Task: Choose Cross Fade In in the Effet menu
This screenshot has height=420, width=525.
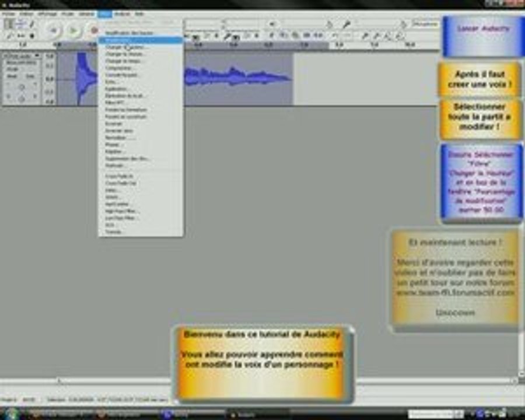Action: 141,176
